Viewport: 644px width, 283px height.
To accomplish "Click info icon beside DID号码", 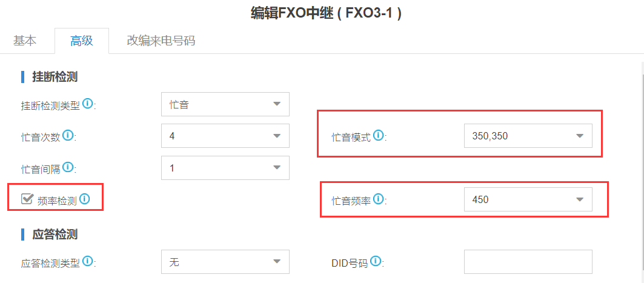I will point(374,261).
